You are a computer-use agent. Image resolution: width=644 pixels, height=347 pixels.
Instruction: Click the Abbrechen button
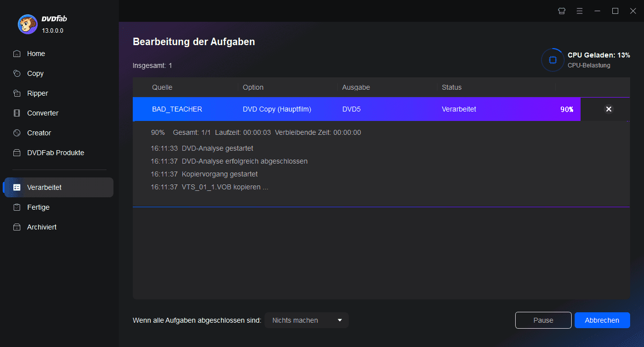pyautogui.click(x=602, y=320)
